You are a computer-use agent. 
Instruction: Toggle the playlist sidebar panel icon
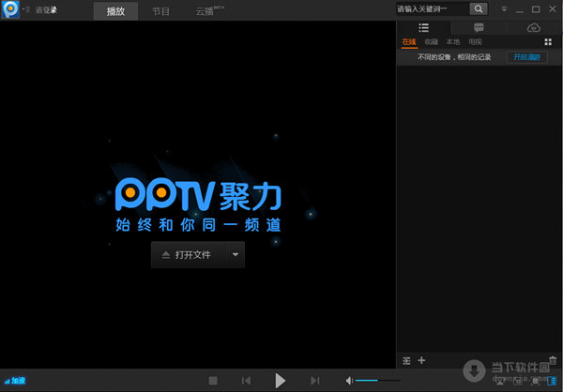coord(552,381)
